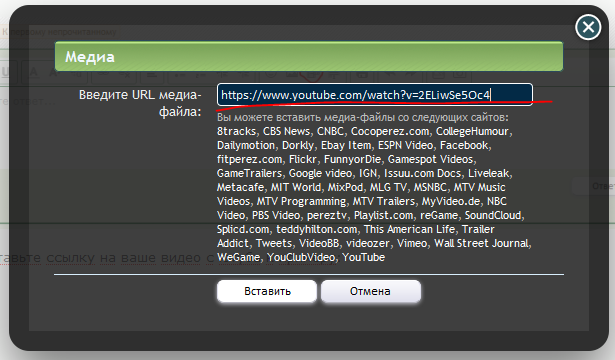The height and width of the screenshot is (360, 615).
Task: Click the green Медиа dialog header
Action: point(309,56)
